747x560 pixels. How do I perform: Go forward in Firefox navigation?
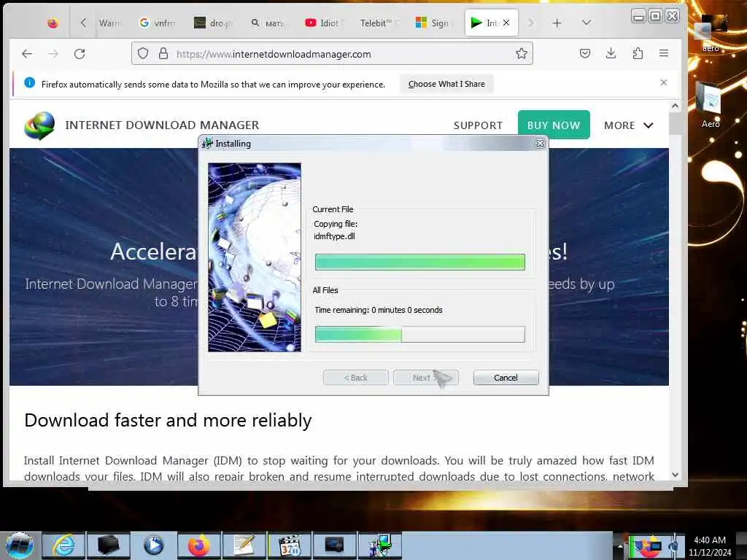53,54
